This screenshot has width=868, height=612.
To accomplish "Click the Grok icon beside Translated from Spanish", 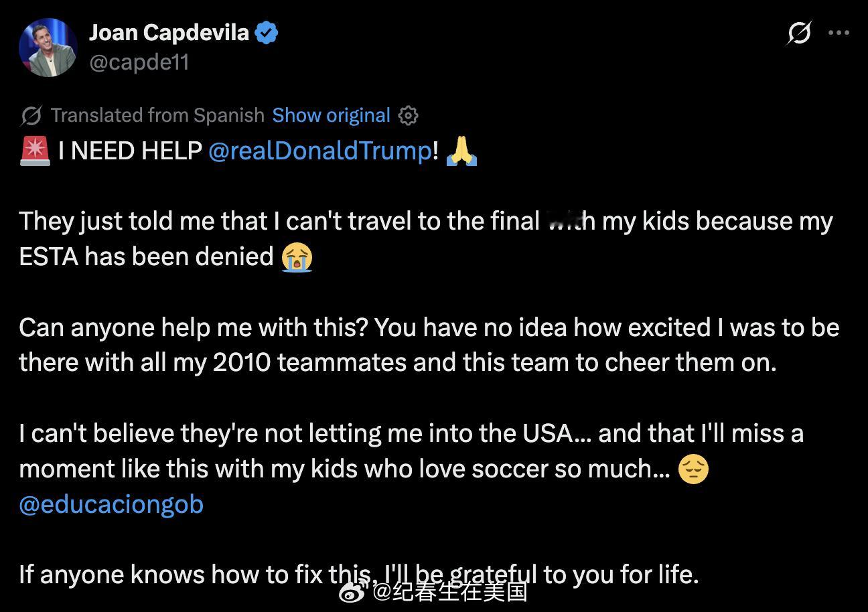I will 31,115.
